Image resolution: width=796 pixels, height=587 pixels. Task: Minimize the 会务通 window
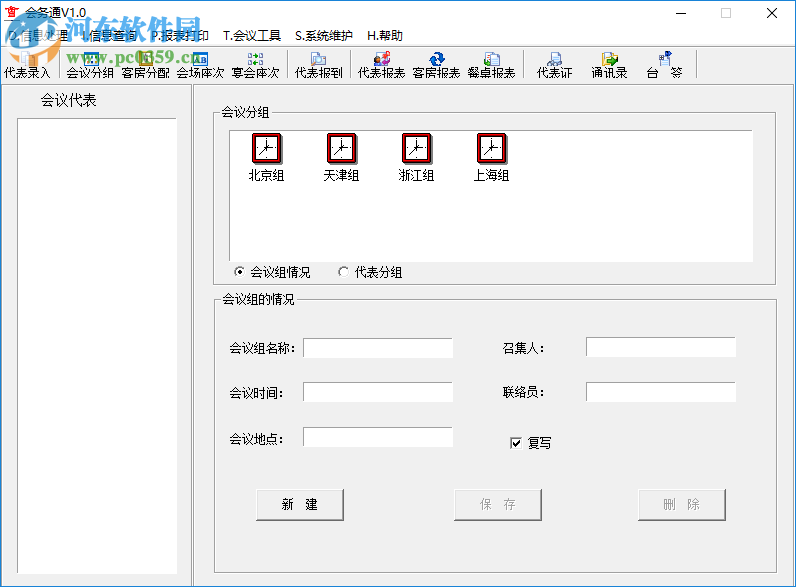pyautogui.click(x=681, y=13)
